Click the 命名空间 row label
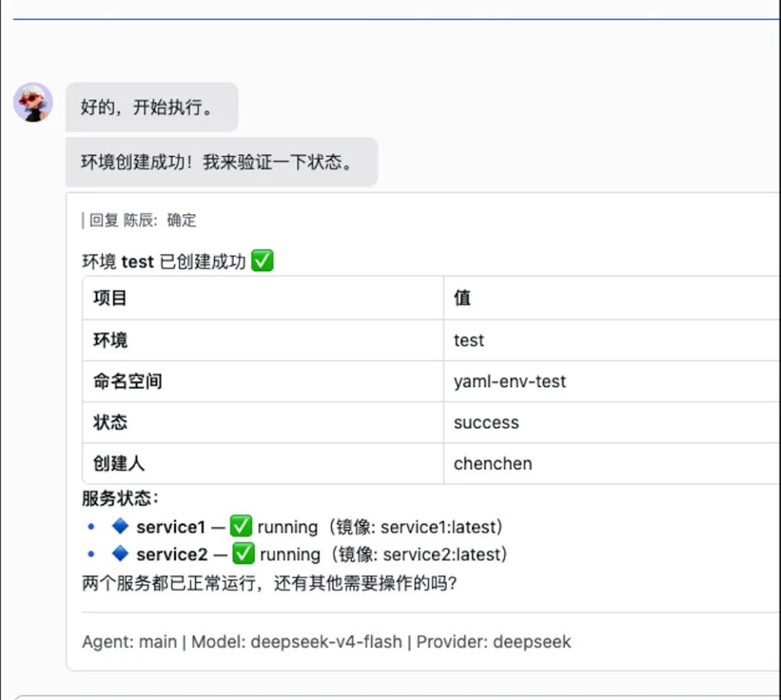 [127, 382]
